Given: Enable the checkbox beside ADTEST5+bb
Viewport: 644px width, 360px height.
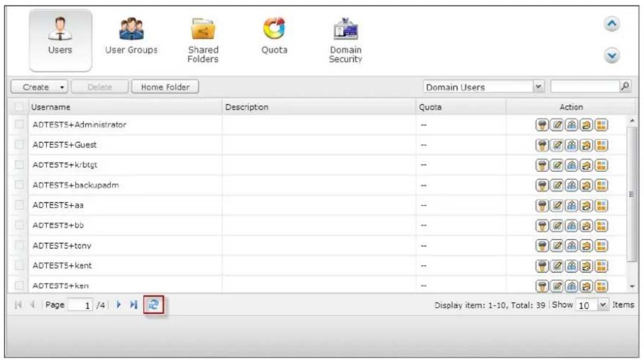Looking at the screenshot, I should pos(19,225).
